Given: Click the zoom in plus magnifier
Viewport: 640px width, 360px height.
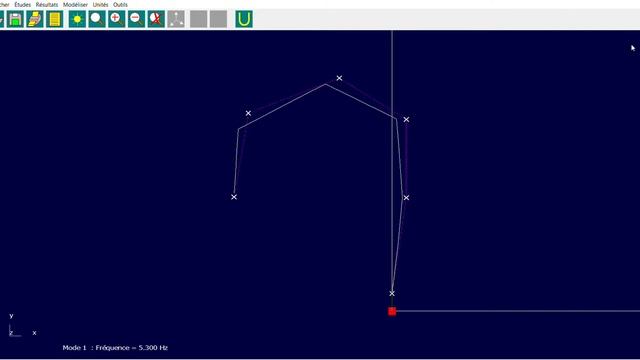Looking at the screenshot, I should pos(117,19).
